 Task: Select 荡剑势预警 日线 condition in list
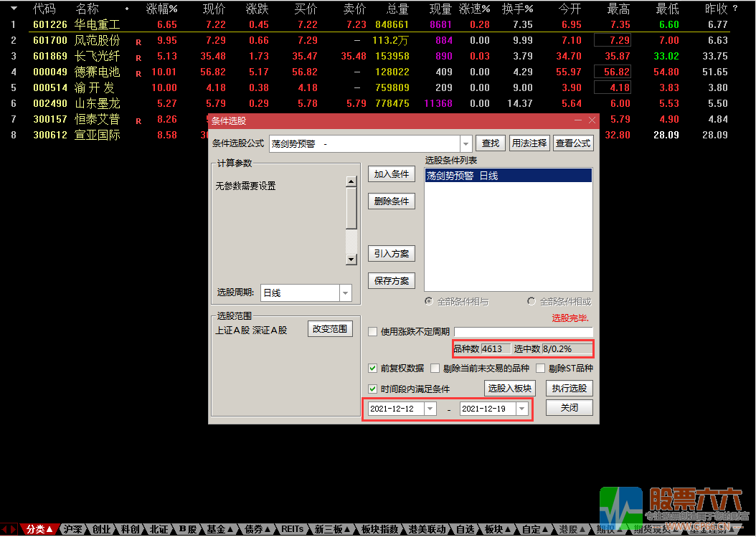(x=508, y=176)
